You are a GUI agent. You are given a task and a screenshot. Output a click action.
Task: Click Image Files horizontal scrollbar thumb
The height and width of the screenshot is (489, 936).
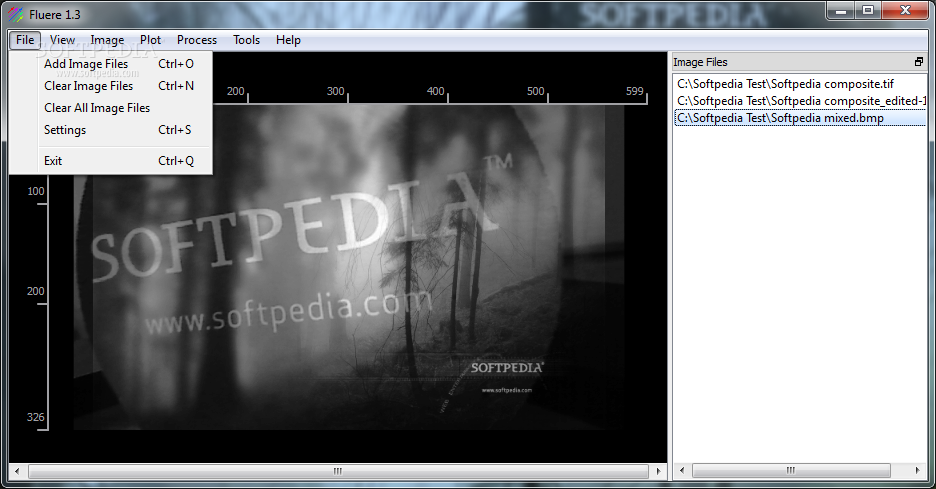click(791, 470)
